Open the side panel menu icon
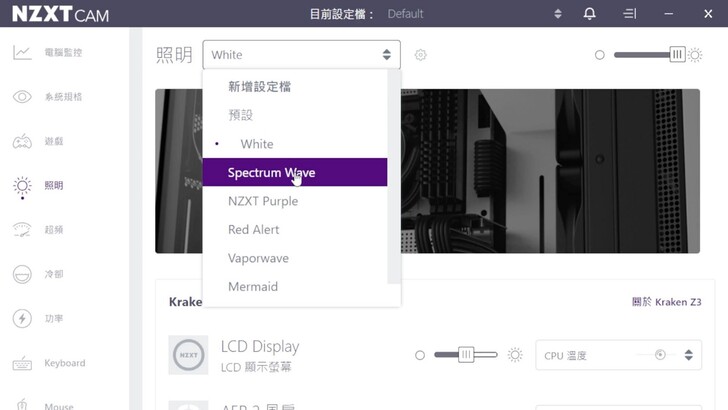 point(630,13)
